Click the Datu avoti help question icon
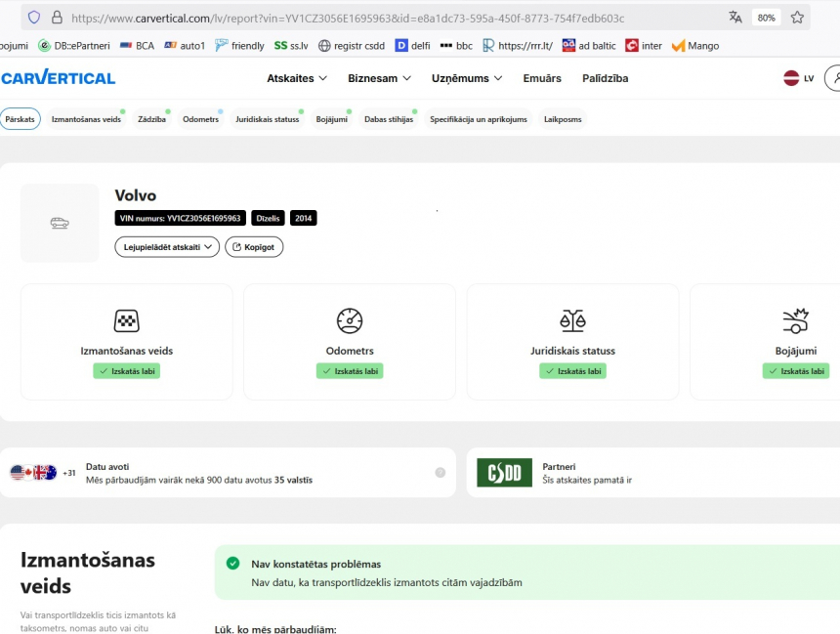840x634 pixels. pyautogui.click(x=441, y=472)
